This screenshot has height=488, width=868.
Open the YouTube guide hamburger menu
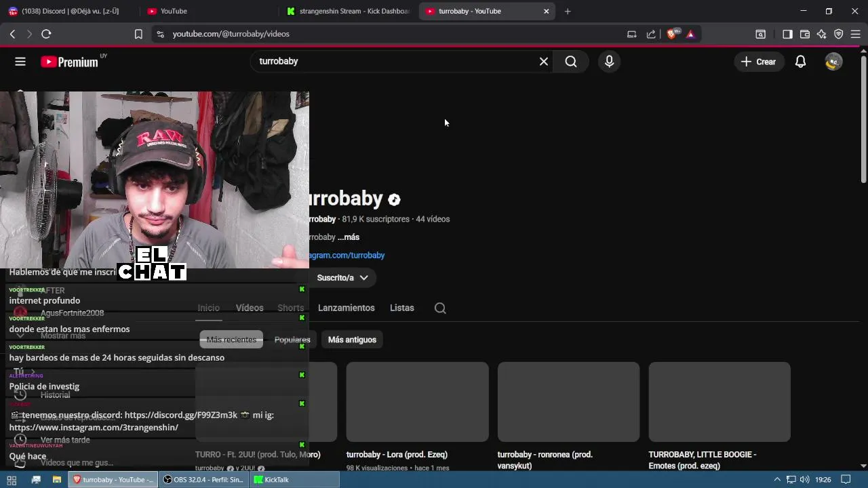click(20, 62)
